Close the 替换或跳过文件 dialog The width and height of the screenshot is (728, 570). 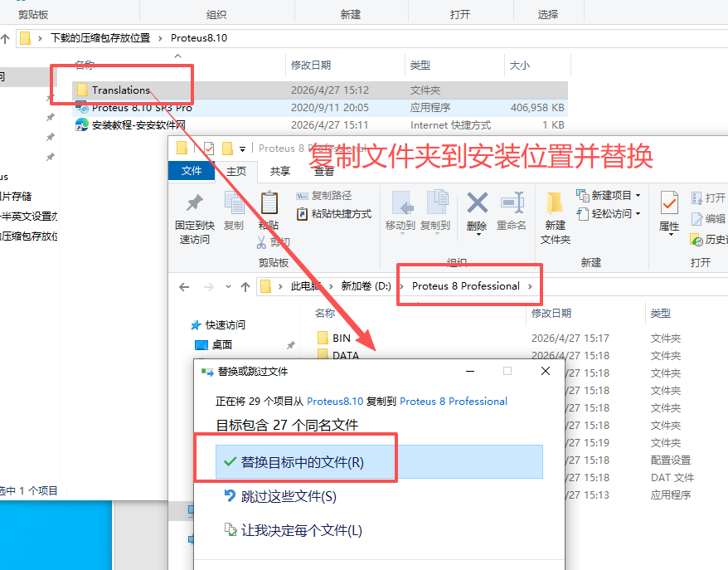click(546, 371)
